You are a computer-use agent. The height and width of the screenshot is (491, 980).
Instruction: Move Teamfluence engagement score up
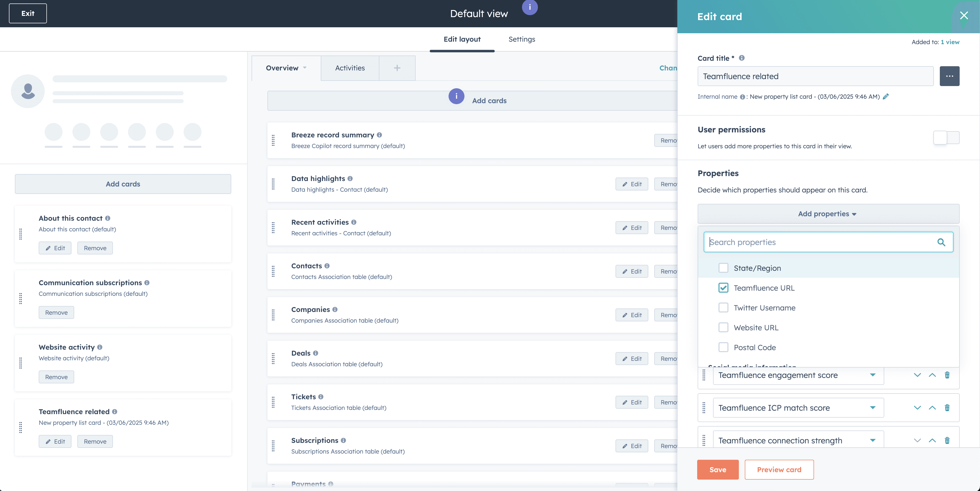[932, 375]
